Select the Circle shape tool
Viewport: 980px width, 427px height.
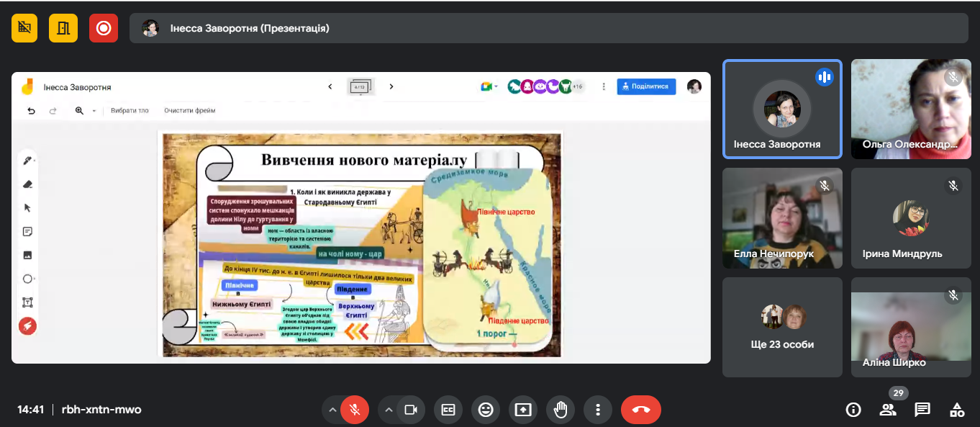(x=27, y=279)
